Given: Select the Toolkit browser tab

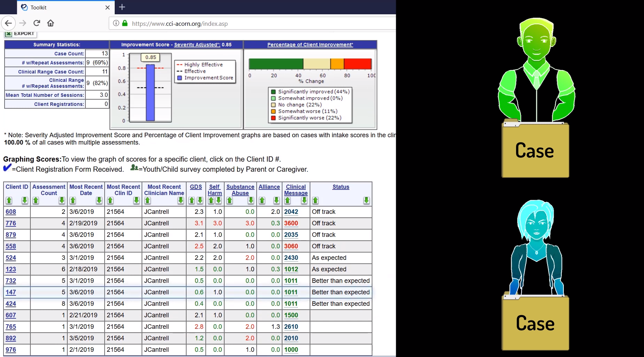Looking at the screenshot, I should click(65, 7).
